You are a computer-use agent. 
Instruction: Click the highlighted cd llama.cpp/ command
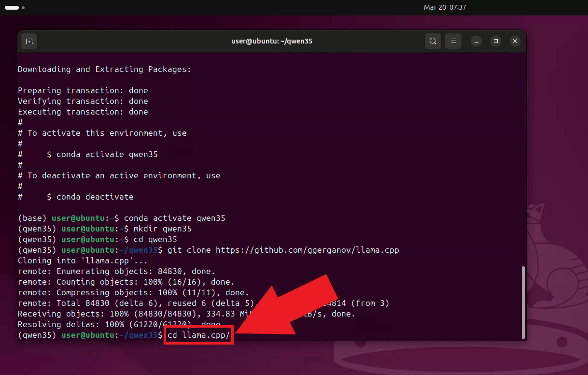coord(198,335)
